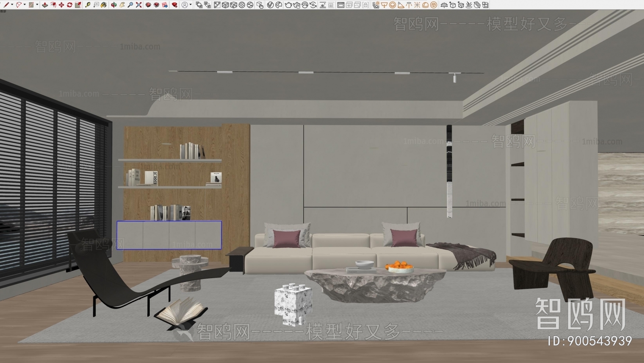This screenshot has height=363, width=644.
Task: Add a V-Ray omni light
Action: [417, 5]
